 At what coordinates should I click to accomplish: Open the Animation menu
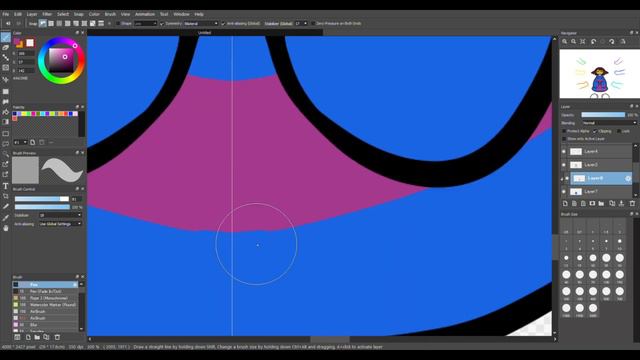[145, 14]
